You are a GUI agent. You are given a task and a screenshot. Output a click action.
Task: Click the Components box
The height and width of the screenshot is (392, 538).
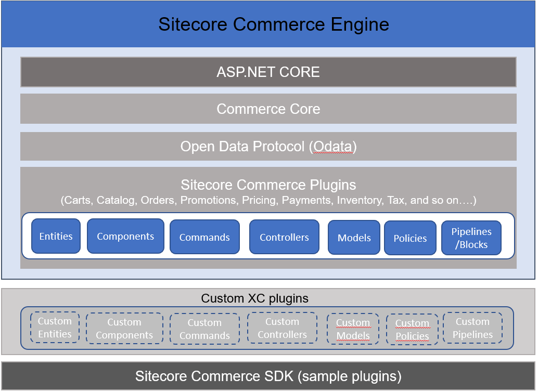(x=125, y=236)
